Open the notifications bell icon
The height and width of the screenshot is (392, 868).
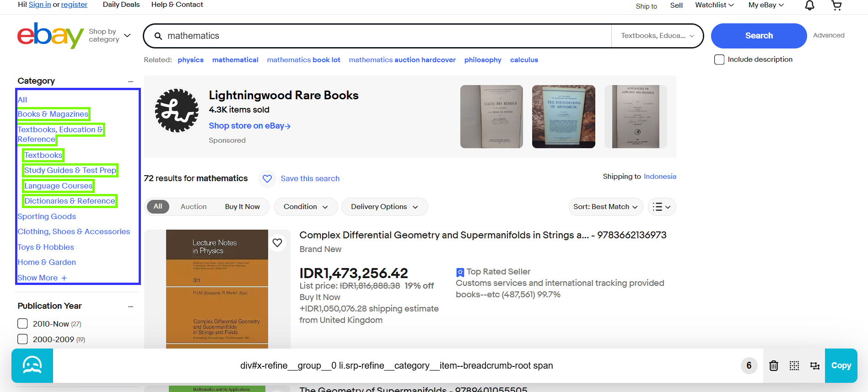tap(809, 5)
